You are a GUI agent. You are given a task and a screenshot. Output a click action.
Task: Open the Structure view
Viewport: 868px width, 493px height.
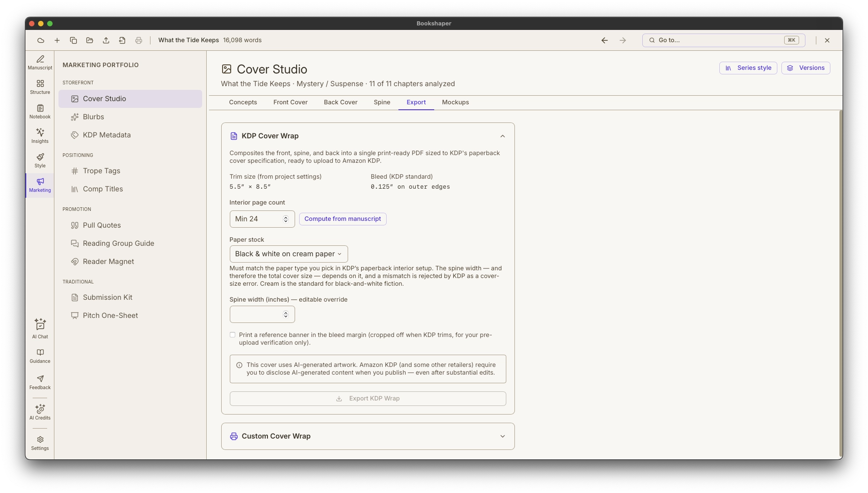click(x=40, y=87)
